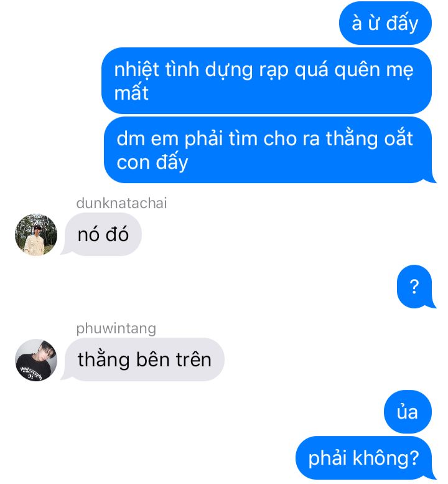Tap the avatar of person in cream shirt
The height and width of the screenshot is (484, 448).
36,235
